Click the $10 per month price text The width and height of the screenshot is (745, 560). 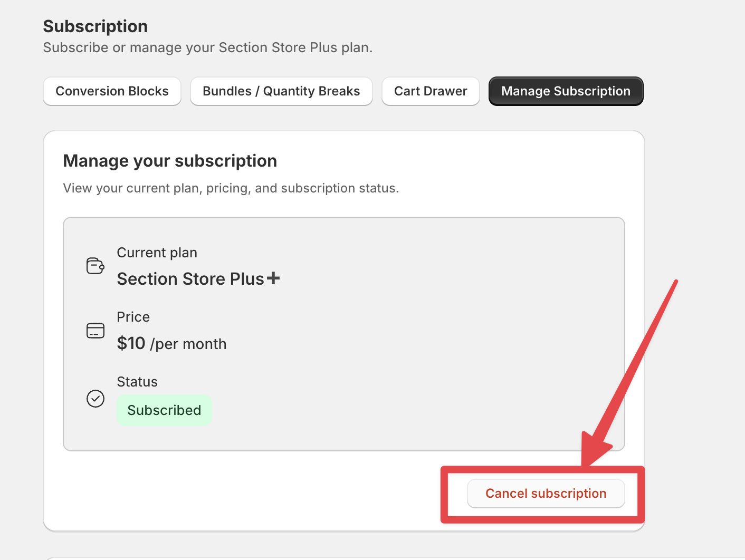(x=171, y=344)
